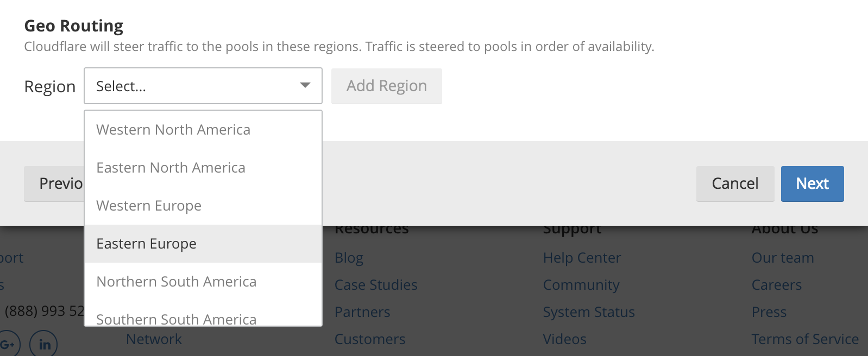Open the Blog footer link
Screen dimensions: 868x356
349,258
